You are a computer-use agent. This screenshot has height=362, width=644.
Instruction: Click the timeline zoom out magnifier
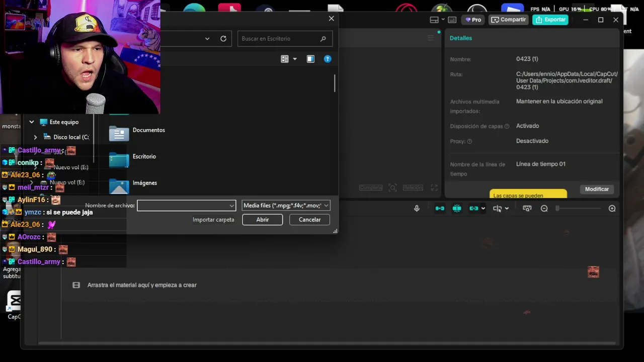tap(544, 208)
